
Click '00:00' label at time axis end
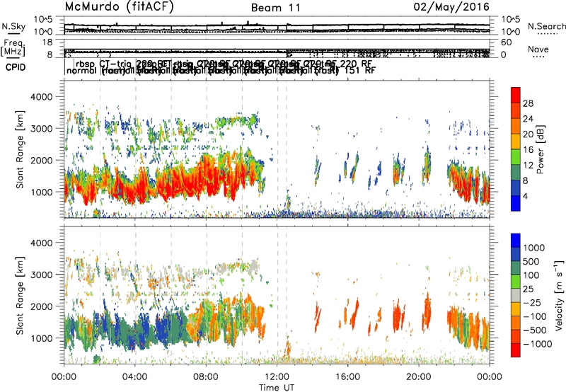pos(490,377)
